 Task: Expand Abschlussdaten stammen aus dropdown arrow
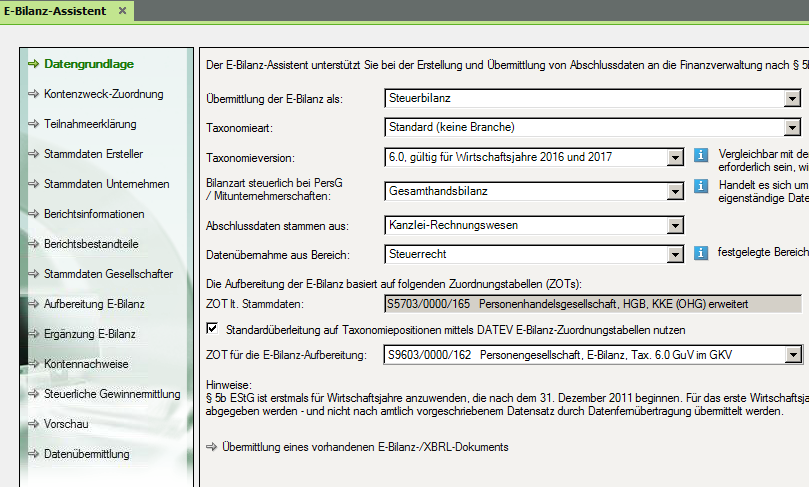[x=675, y=225]
